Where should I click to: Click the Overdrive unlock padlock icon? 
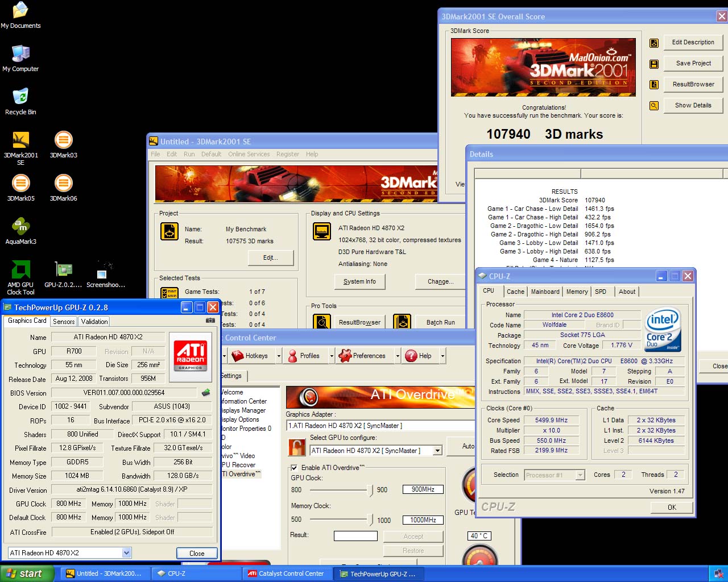[x=297, y=447]
